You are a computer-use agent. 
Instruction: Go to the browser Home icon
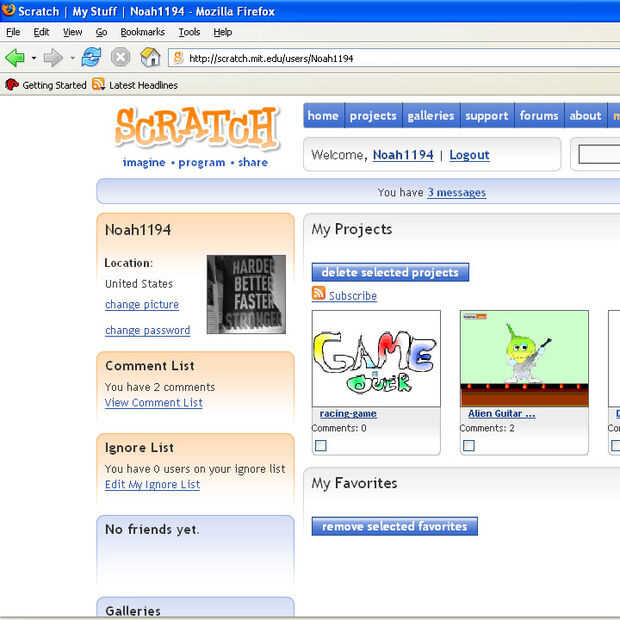coord(150,57)
